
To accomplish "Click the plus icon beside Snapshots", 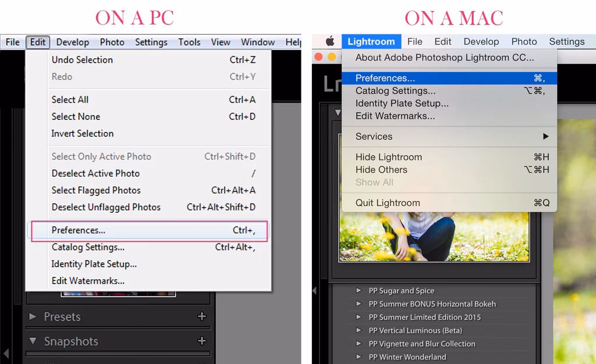I will [x=202, y=341].
